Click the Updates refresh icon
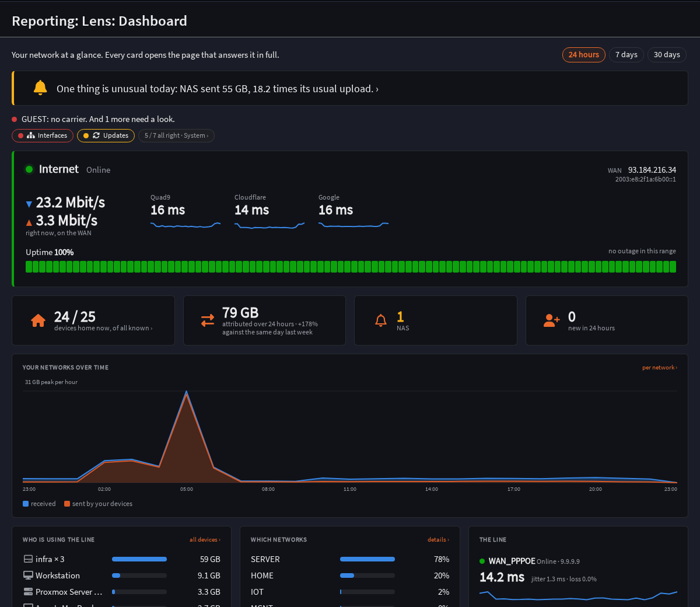This screenshot has height=607, width=700. pyautogui.click(x=96, y=135)
